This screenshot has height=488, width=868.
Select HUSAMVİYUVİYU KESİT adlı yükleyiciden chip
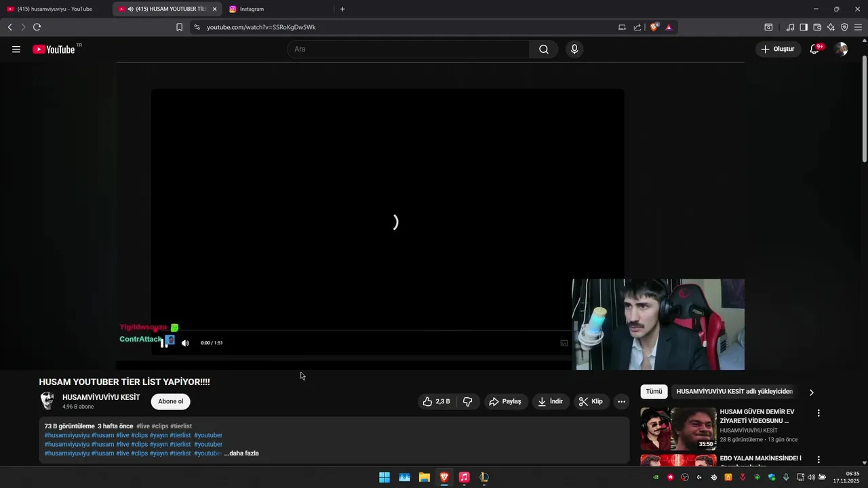[x=734, y=392]
